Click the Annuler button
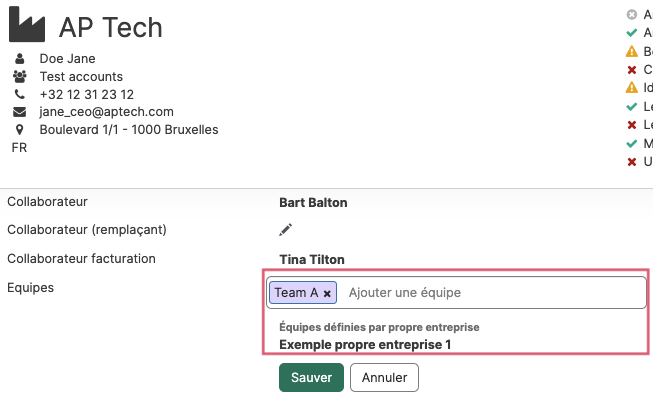This screenshot has height=396, width=653. coord(384,377)
